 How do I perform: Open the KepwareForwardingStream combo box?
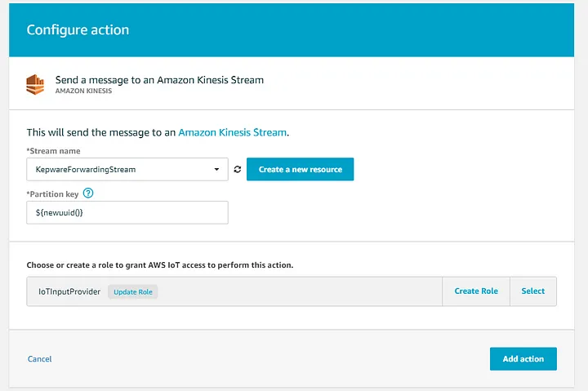[x=127, y=170]
